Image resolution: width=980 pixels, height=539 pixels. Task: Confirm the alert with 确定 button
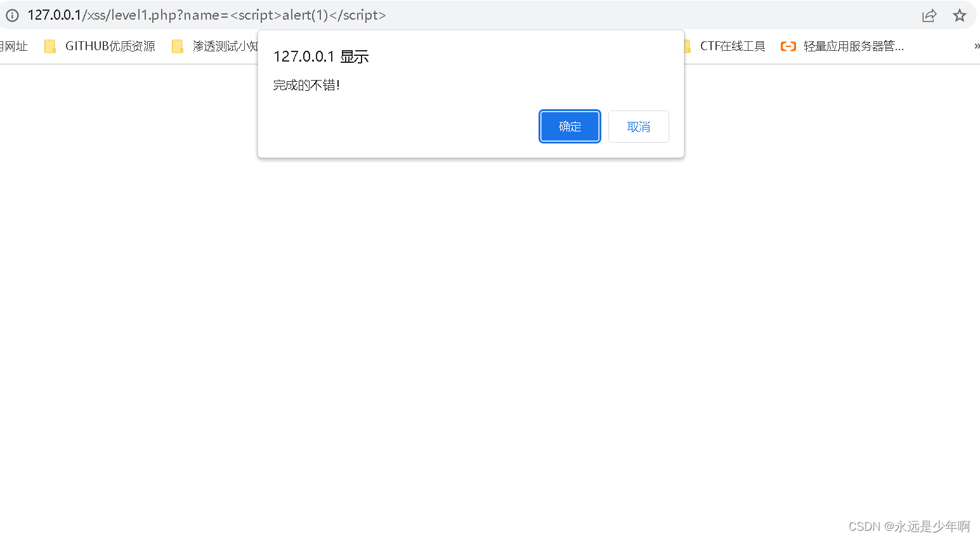pyautogui.click(x=570, y=126)
